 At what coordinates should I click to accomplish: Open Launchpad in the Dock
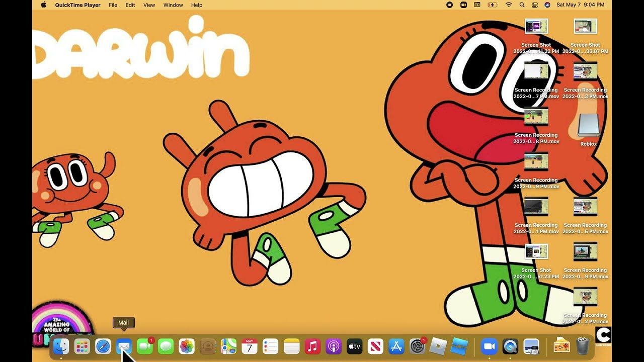pos(82,346)
